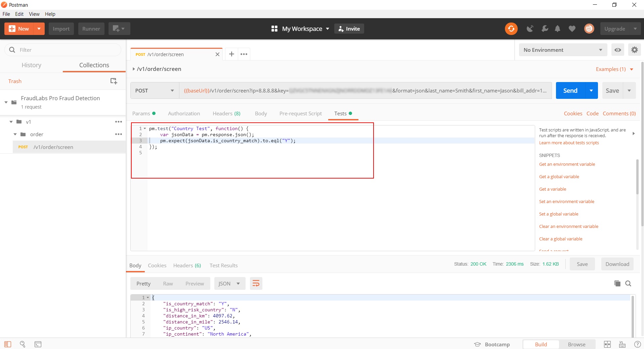Toggle line wrap in response body
This screenshot has height=349, width=644.
(256, 283)
